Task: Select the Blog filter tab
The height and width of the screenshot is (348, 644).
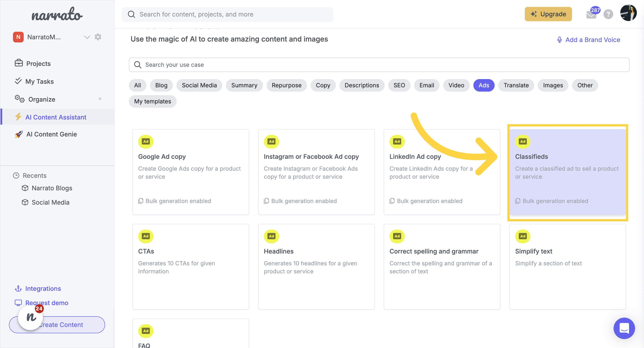Action: (x=161, y=85)
